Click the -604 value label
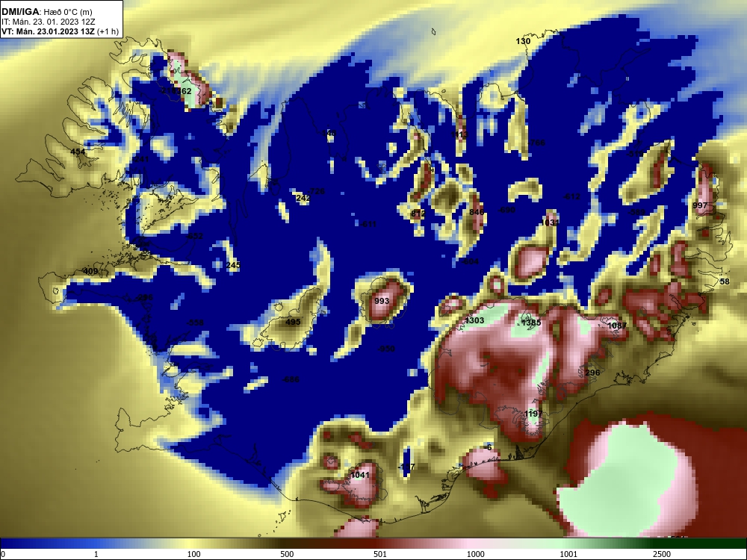747x560 pixels. 470,261
